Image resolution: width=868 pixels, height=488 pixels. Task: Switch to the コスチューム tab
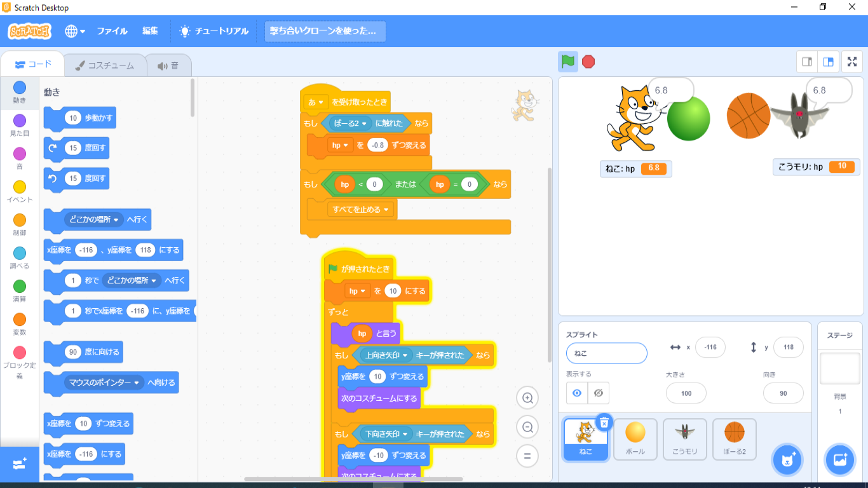click(105, 64)
